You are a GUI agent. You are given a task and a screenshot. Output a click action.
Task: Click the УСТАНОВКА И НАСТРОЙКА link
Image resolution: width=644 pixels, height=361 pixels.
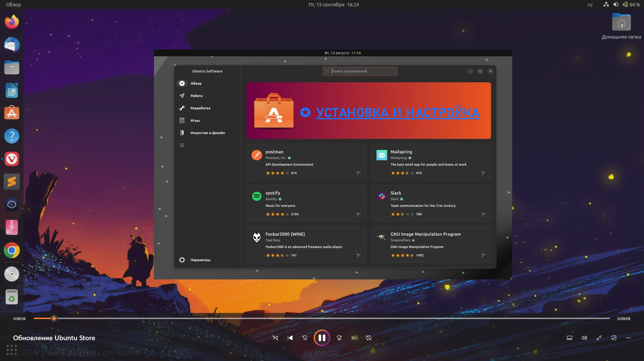point(398,112)
